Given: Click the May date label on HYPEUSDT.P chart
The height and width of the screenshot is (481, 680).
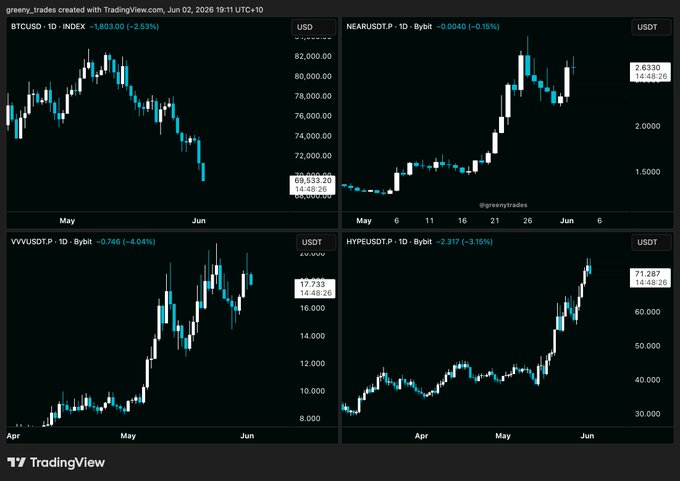Looking at the screenshot, I should click(503, 436).
